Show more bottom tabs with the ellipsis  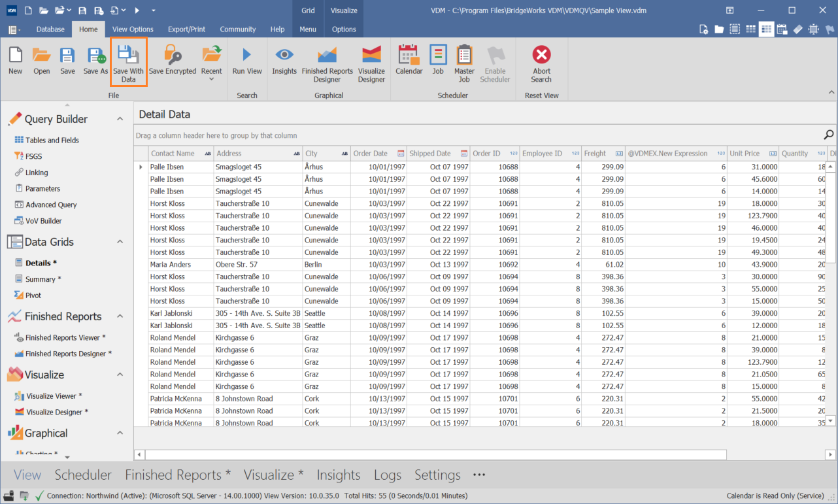coord(479,475)
